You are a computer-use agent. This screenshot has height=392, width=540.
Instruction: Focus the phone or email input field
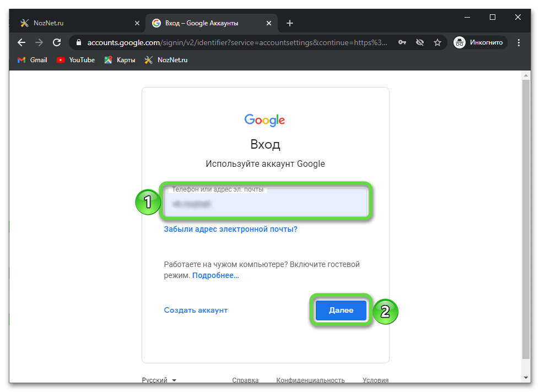click(266, 204)
